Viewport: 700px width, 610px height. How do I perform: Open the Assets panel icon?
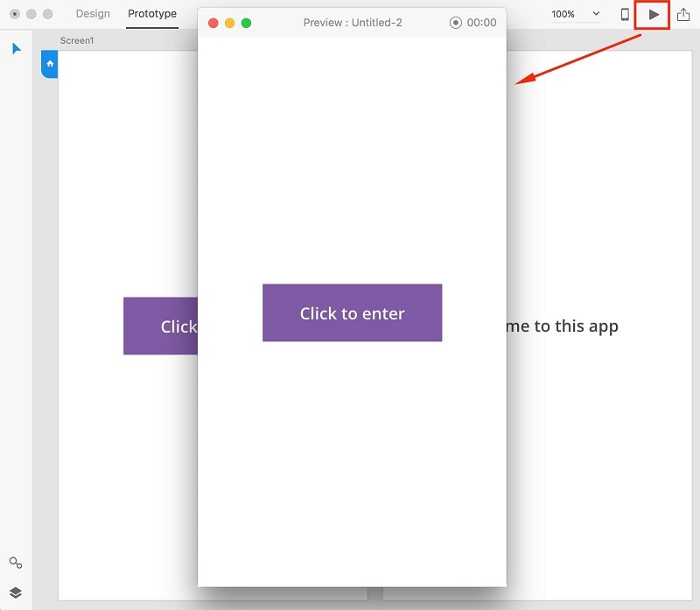16,563
